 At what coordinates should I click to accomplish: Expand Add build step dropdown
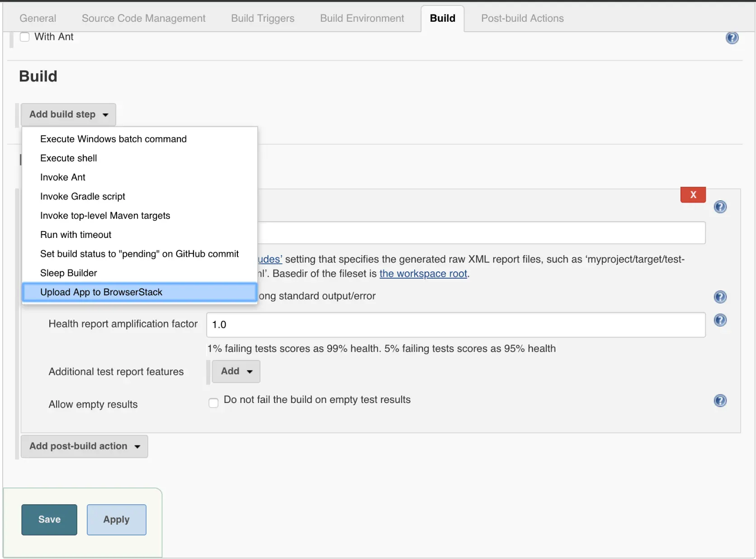68,115
